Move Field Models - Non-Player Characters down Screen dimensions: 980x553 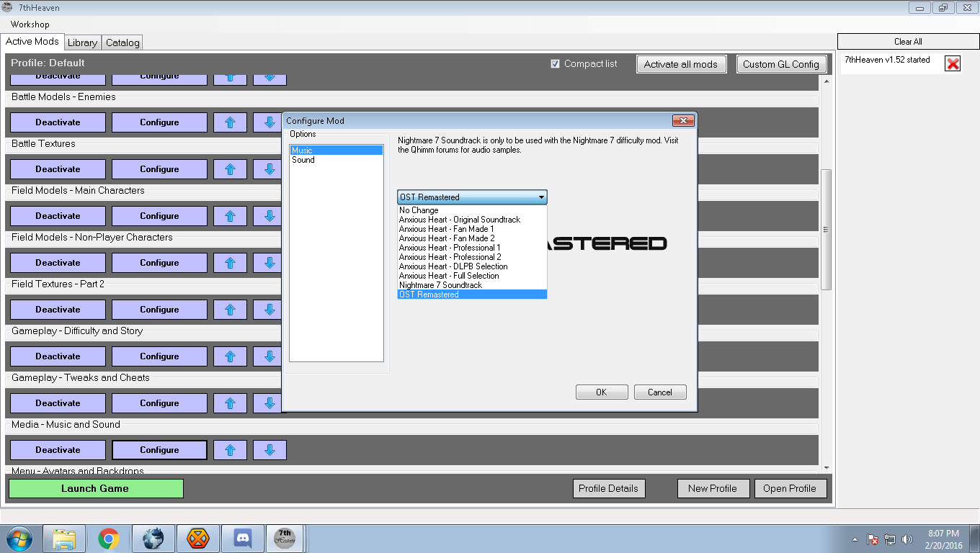pyautogui.click(x=267, y=263)
